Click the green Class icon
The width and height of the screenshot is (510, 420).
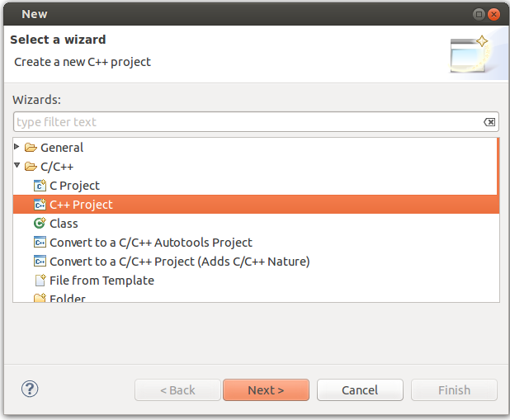(40, 223)
